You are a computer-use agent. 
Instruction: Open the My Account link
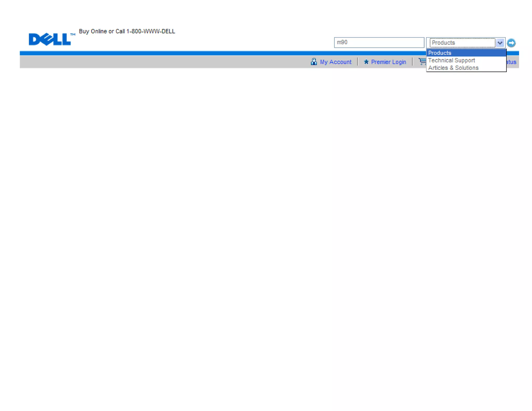pos(335,62)
